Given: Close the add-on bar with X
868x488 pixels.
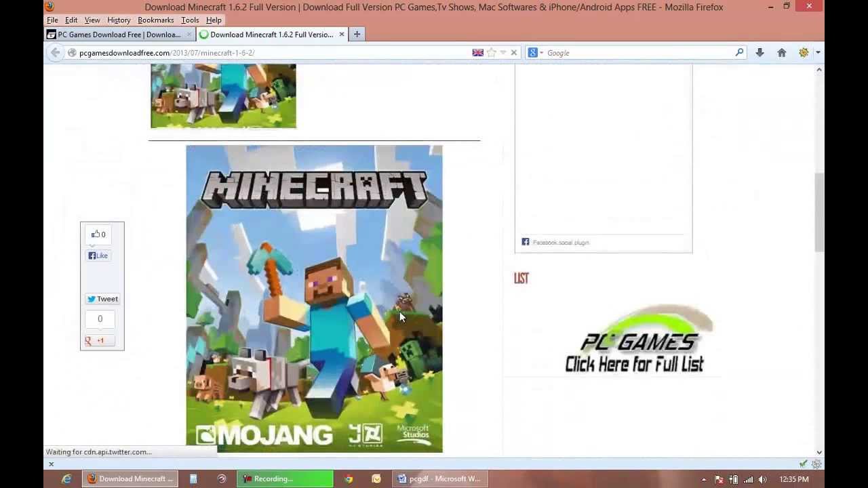Looking at the screenshot, I should tap(51, 464).
